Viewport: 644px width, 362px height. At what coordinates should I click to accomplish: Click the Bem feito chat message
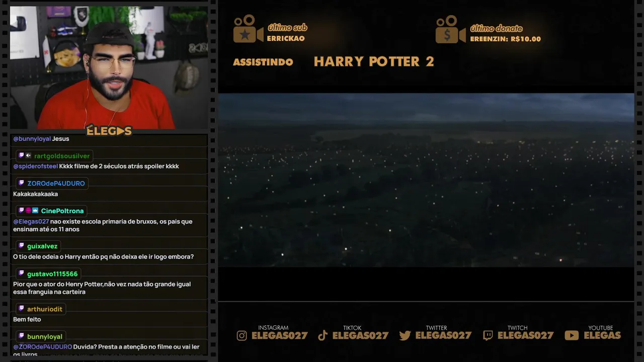[x=27, y=320]
